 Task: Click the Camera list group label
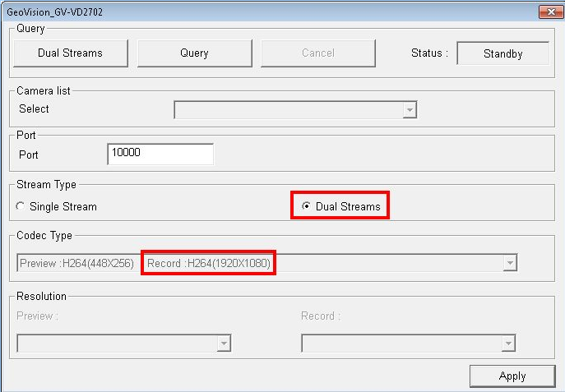pyautogui.click(x=44, y=90)
